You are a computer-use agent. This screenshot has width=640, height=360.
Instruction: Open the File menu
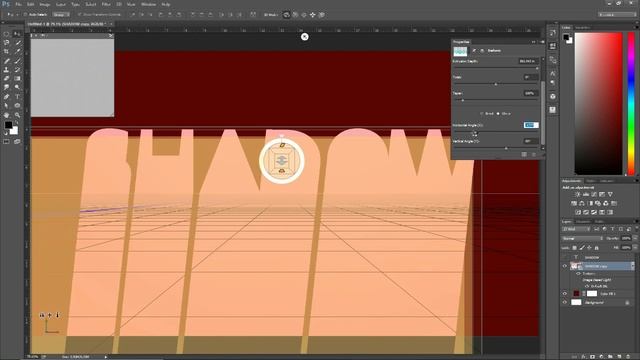click(18, 4)
